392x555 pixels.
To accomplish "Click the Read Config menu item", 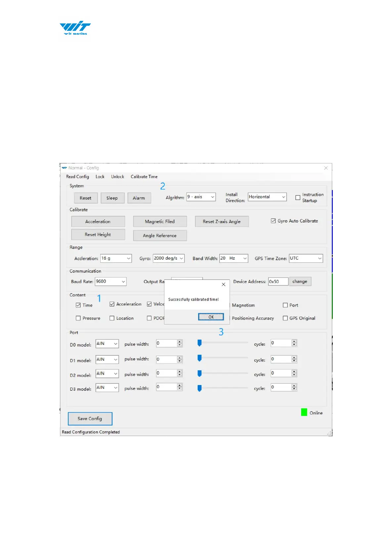I will (x=77, y=177).
